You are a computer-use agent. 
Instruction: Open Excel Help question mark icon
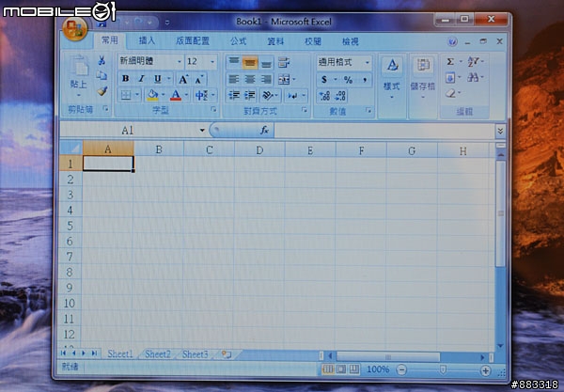pyautogui.click(x=452, y=41)
